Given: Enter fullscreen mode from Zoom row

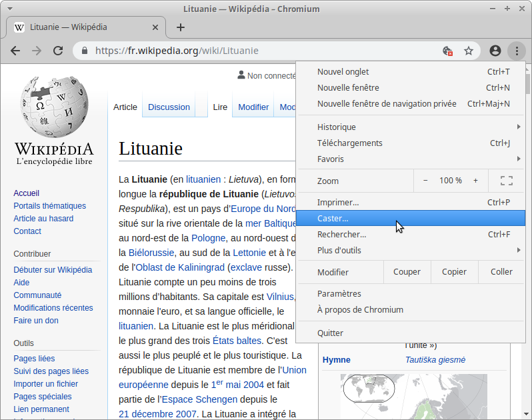Looking at the screenshot, I should (x=506, y=181).
